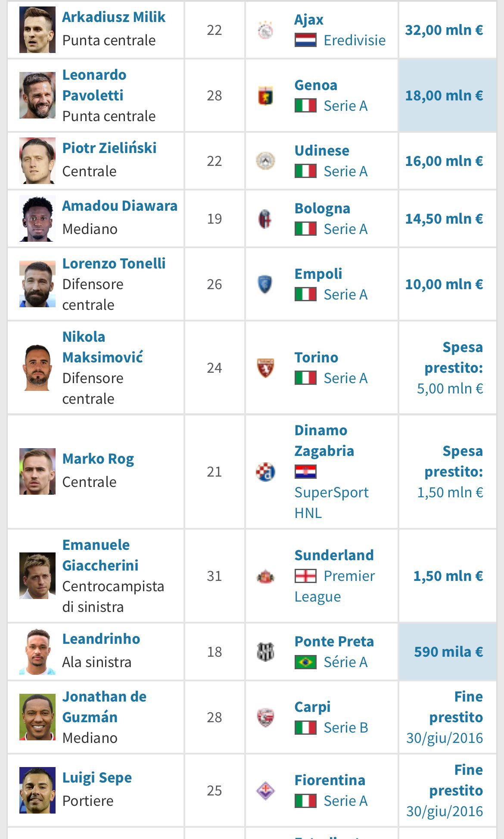Image resolution: width=504 pixels, height=839 pixels.
Task: Open Piotr Zieliński player profile link
Action: pyautogui.click(x=109, y=148)
